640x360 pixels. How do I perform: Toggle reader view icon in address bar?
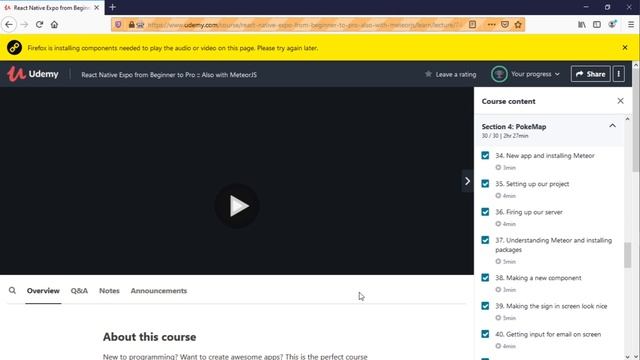pos(472,24)
